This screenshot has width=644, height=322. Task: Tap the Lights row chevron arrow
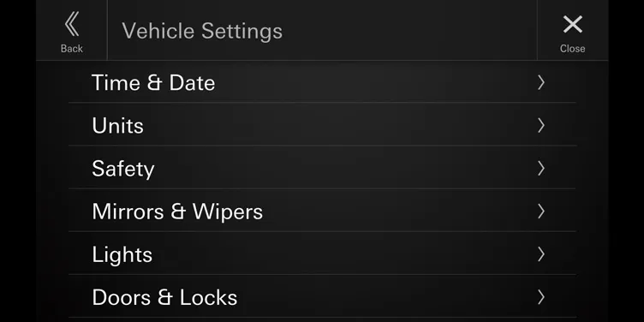541,254
